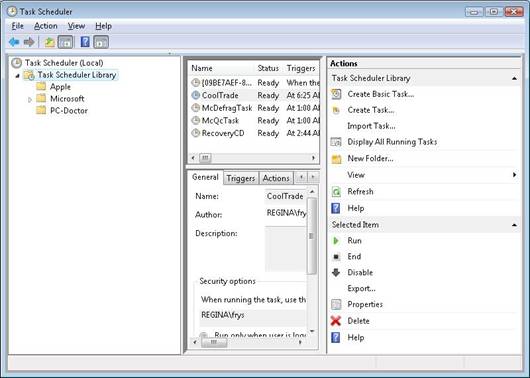Click the Forward arrow toolbar icon
This screenshot has height=378, width=530.
[29, 42]
